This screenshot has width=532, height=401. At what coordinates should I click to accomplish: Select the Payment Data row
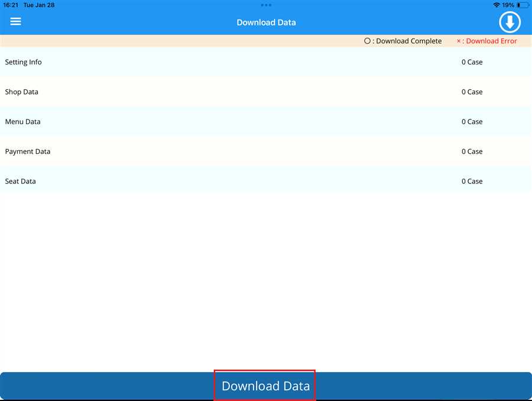tap(28, 151)
